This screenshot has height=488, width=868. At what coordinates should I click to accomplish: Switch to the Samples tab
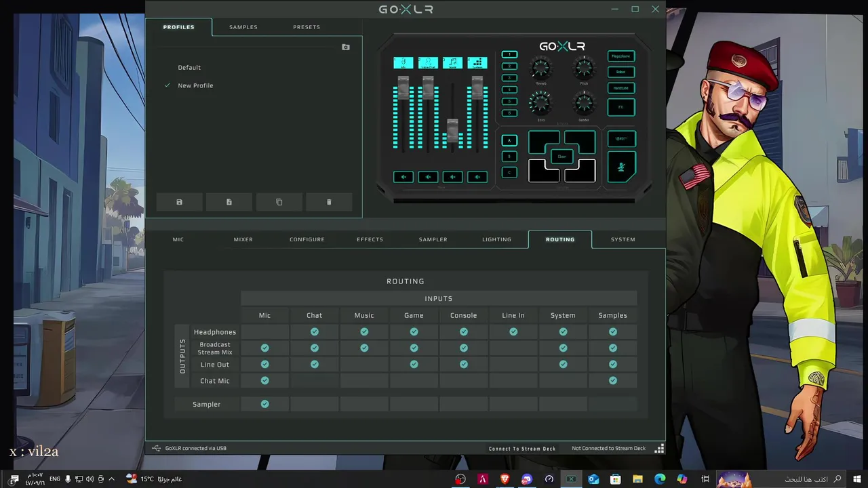pos(243,27)
